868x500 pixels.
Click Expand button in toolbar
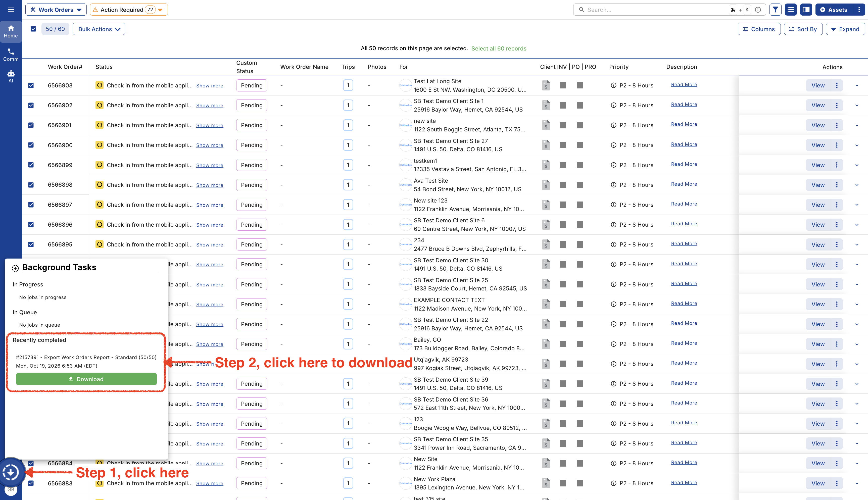pos(845,29)
